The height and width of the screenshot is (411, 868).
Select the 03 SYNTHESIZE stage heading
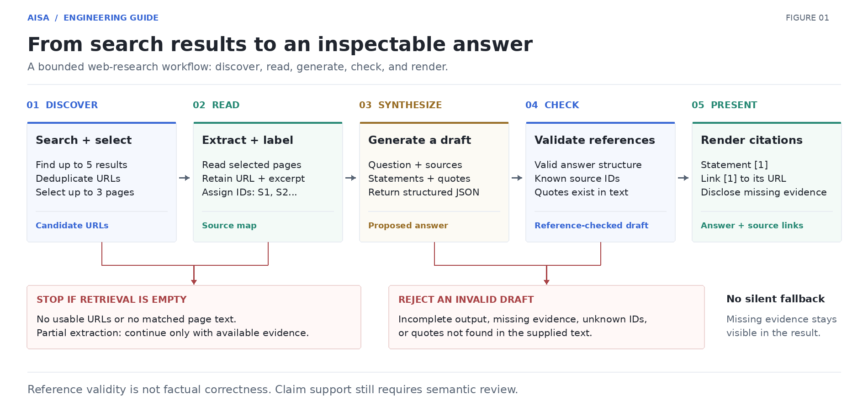401,105
